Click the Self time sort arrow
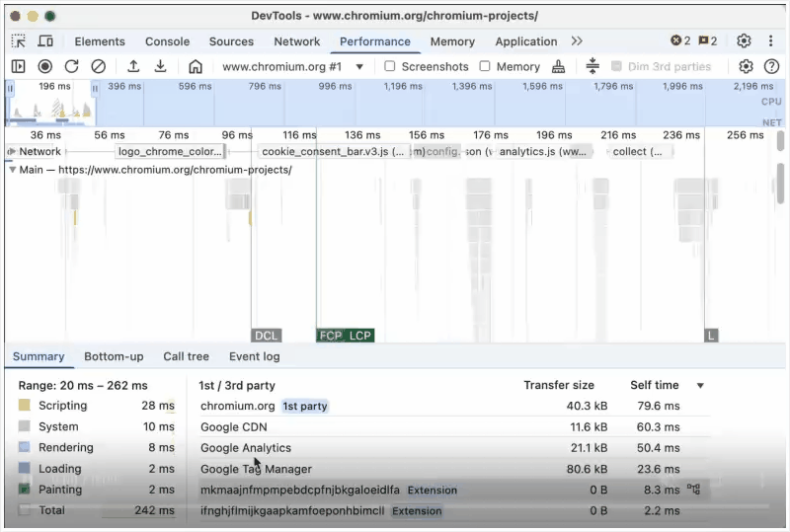Screen dimensions: 790x532 coord(700,386)
